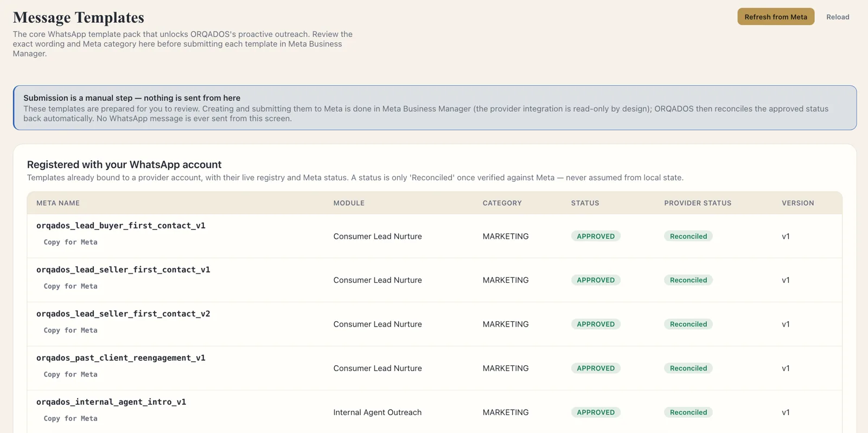Click the MODULE column header
This screenshot has height=433, width=868.
pyautogui.click(x=349, y=203)
